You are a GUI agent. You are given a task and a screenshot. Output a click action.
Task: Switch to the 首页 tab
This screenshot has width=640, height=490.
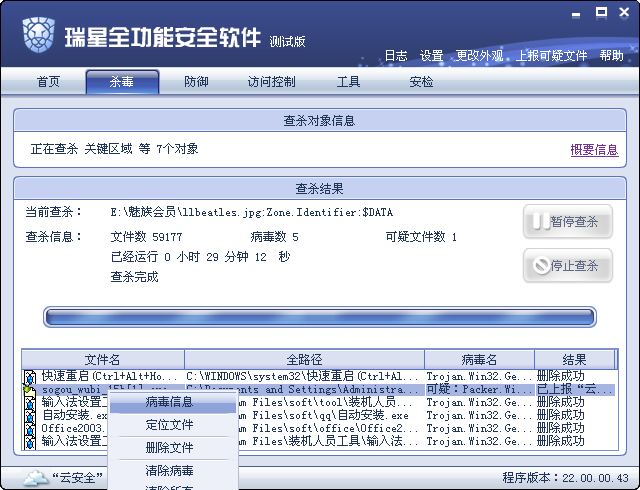(48, 82)
